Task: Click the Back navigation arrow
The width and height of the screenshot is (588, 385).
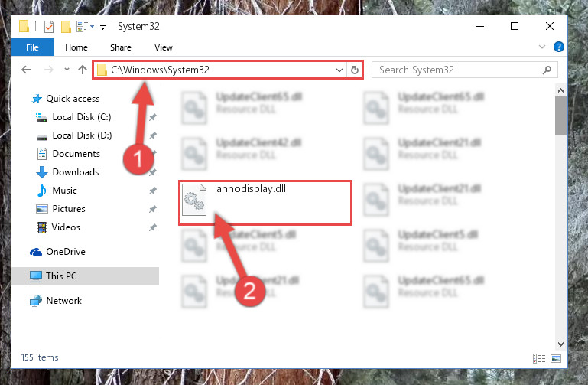Action: (x=26, y=70)
